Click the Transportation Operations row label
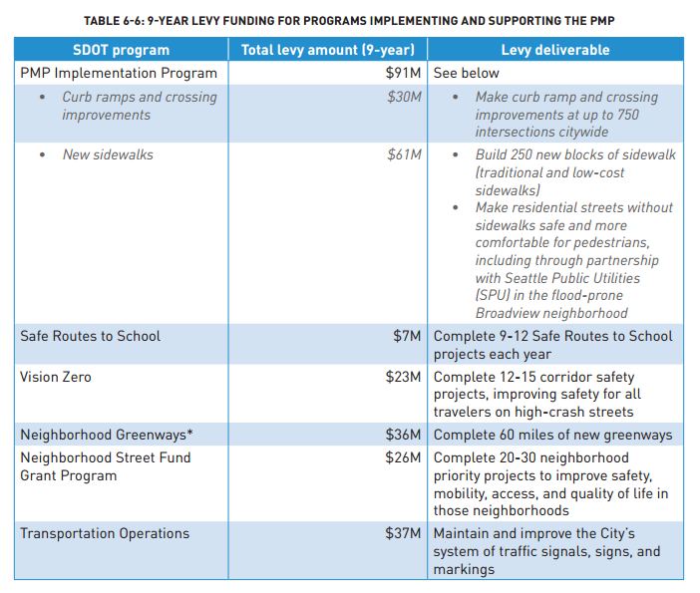Screen dimensions: 700x593 coord(105,533)
